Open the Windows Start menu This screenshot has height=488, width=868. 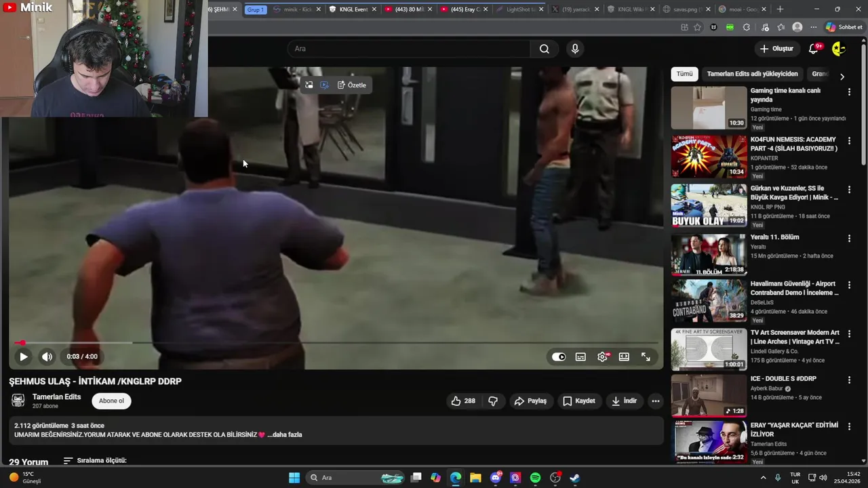pyautogui.click(x=294, y=478)
